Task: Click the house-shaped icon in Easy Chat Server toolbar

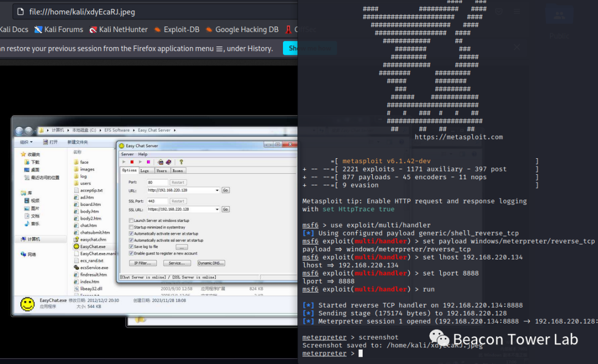Action: (161, 162)
